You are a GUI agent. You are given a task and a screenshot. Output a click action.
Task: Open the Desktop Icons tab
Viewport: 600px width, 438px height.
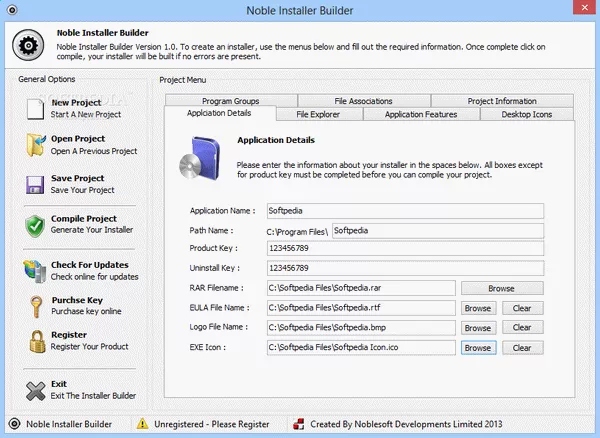pyautogui.click(x=527, y=114)
